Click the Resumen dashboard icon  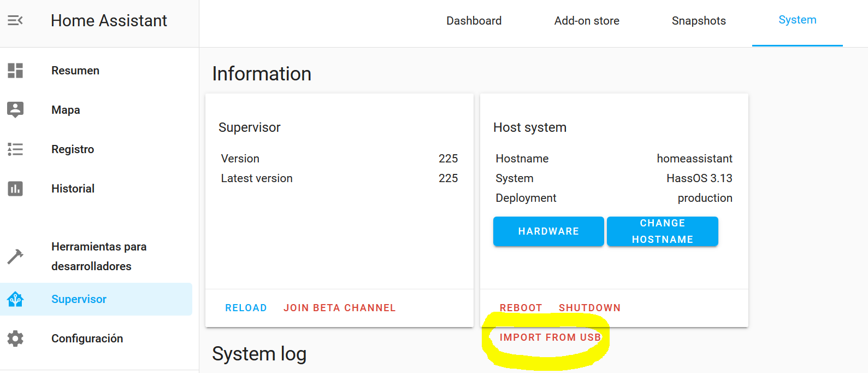15,71
